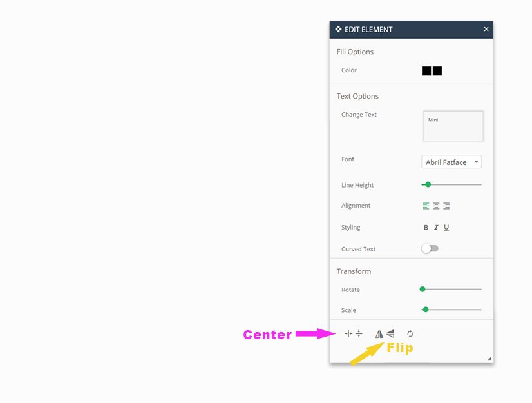Align text to the right
This screenshot has width=532, height=403.
click(x=446, y=206)
